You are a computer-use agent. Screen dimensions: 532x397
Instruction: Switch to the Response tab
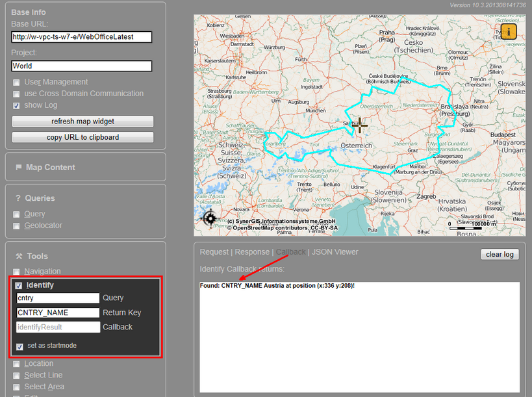[251, 251]
